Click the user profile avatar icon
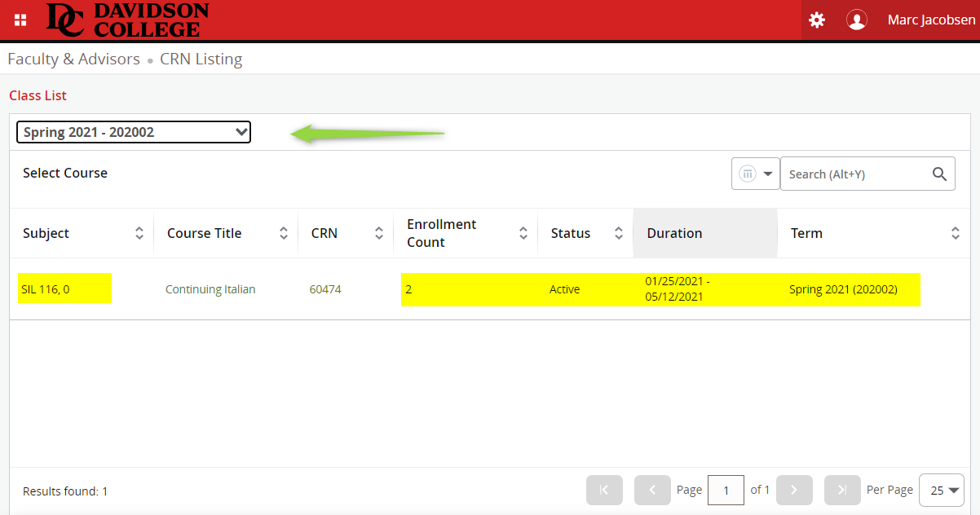This screenshot has height=515, width=980. pyautogui.click(x=857, y=20)
